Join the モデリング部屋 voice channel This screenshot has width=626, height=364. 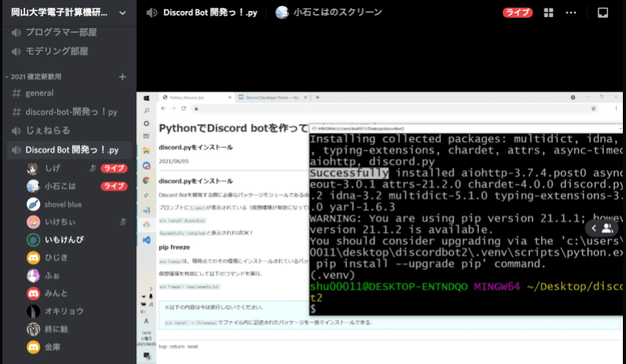coord(56,51)
